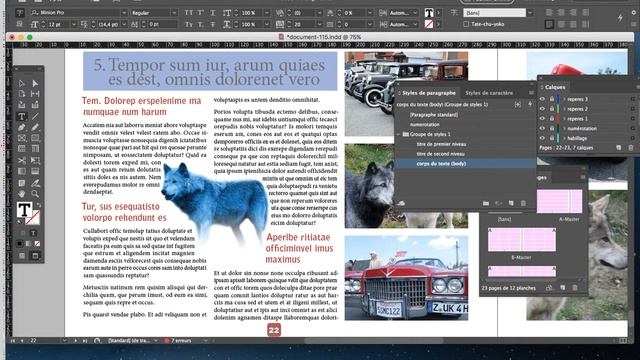The image size is (640, 360).
Task: Select the Hand tool
Action: 22,194
